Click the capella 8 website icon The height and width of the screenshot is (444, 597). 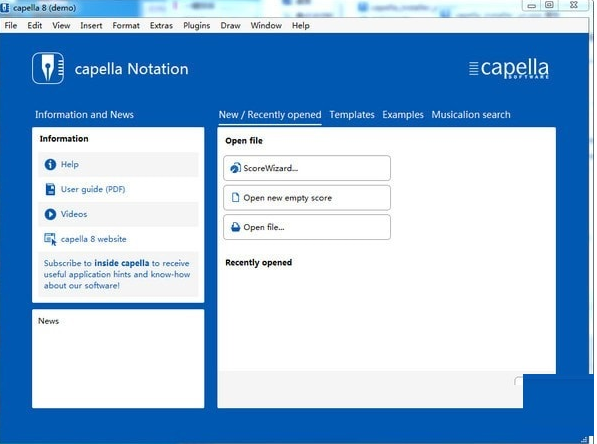[50, 239]
